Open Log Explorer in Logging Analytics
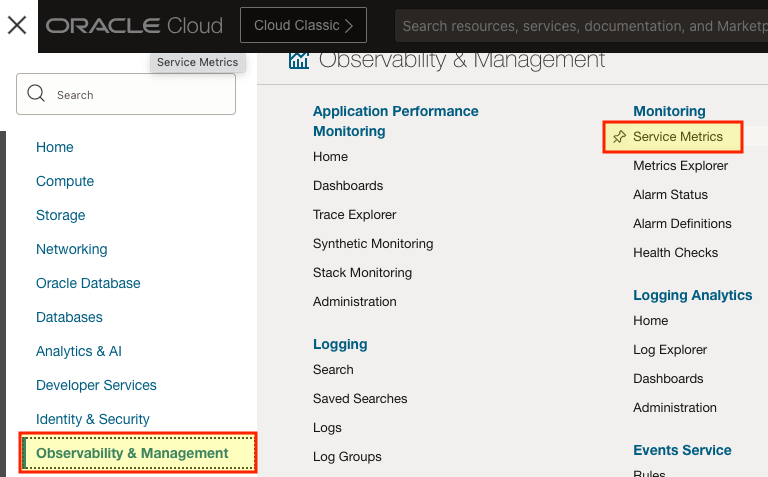The width and height of the screenshot is (768, 477). pos(670,350)
